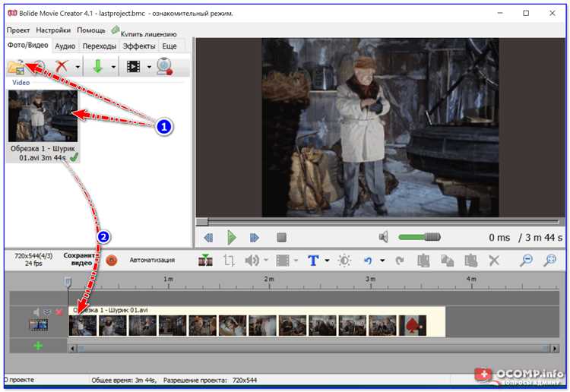570x392 pixels.
Task: Click the gray X delete icon in timeline toolbar
Action: point(494,260)
